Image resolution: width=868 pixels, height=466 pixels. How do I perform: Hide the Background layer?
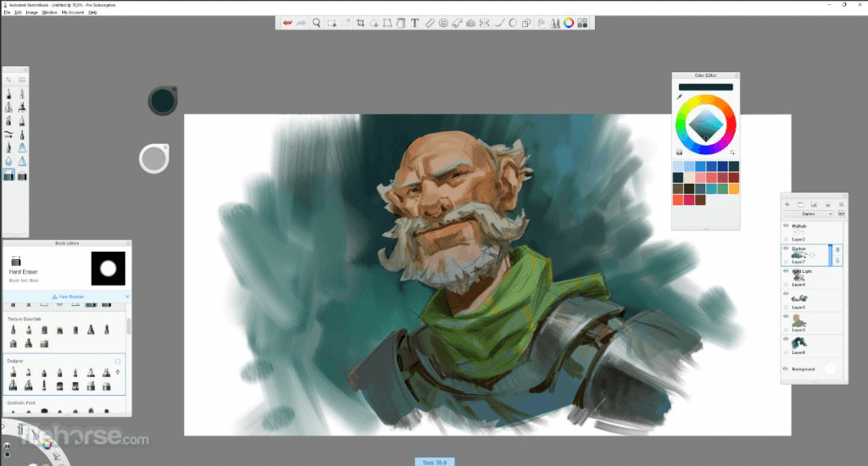786,369
